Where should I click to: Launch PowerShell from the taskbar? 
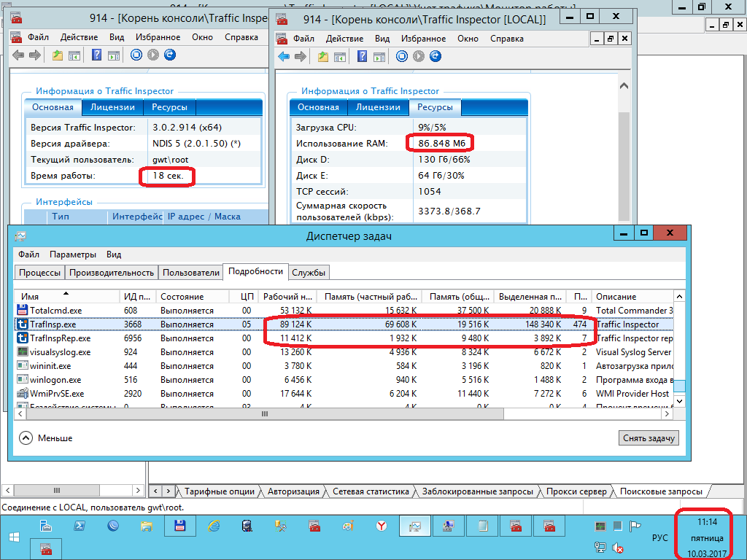79,526
